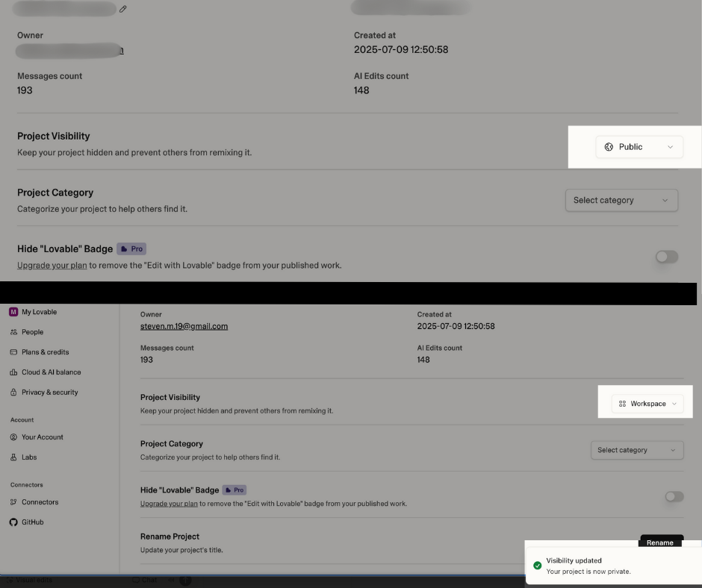Click the Privacy & security lock icon

tap(13, 392)
